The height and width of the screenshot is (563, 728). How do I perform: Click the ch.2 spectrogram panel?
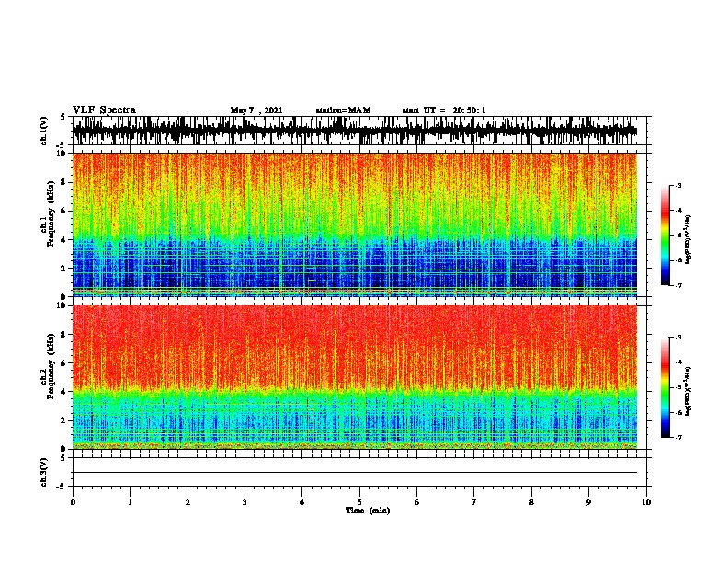(x=355, y=377)
